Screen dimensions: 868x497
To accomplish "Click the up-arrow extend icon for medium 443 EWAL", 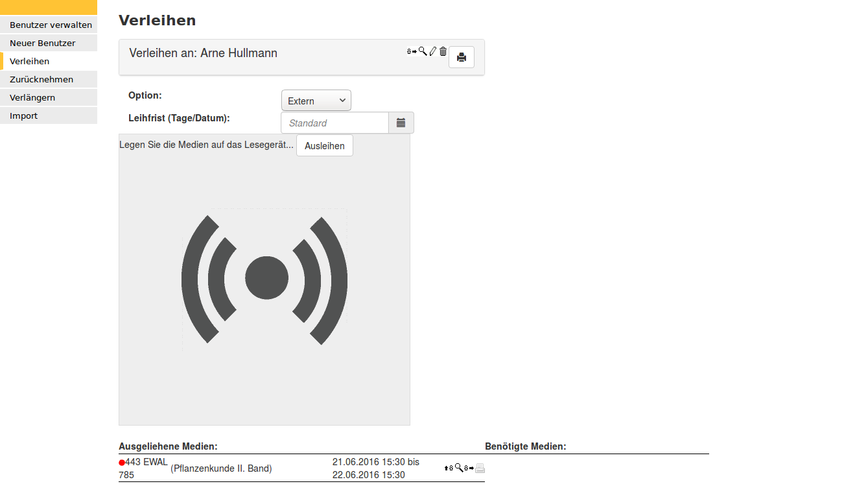I will (x=446, y=467).
